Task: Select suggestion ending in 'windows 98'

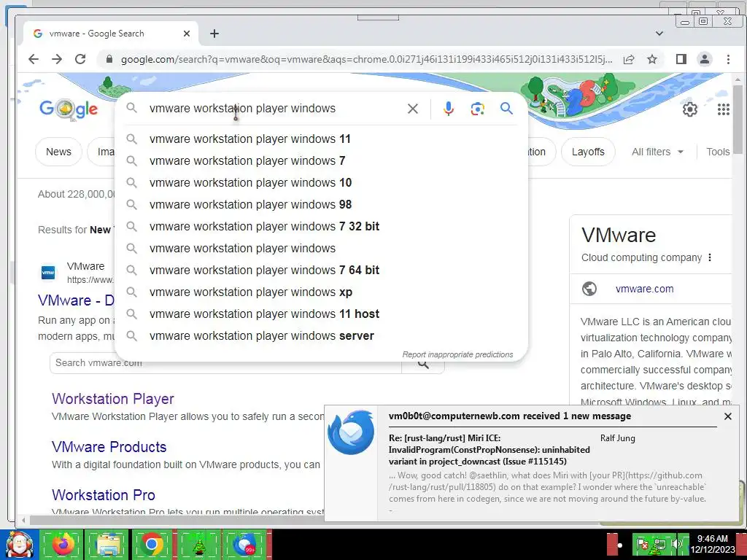Action: coord(321,205)
